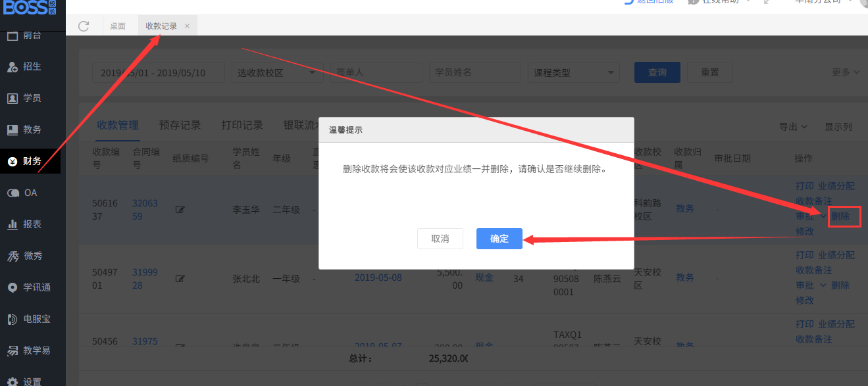This screenshot has width=868, height=386.
Task: Click 修改 in the 张北北 row
Action: tap(805, 301)
